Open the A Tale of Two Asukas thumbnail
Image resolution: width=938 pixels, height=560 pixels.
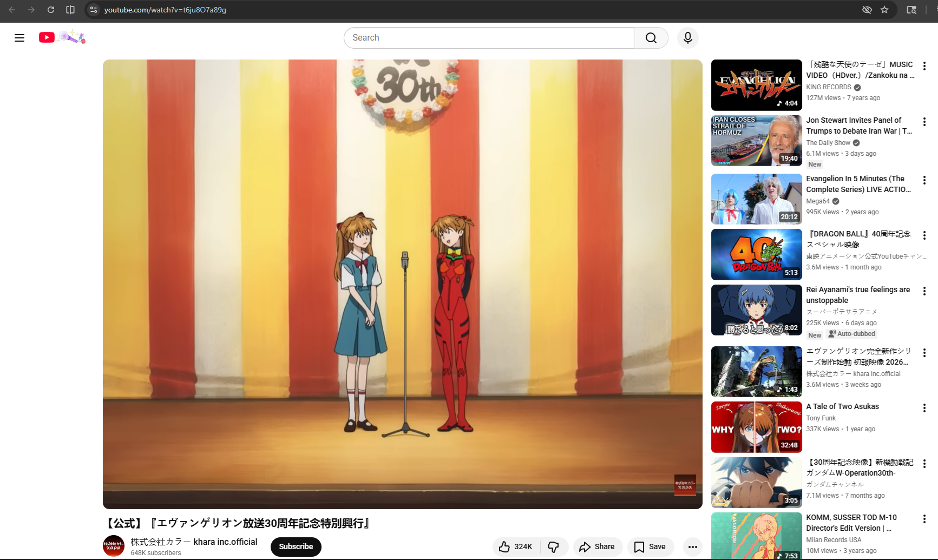757,427
